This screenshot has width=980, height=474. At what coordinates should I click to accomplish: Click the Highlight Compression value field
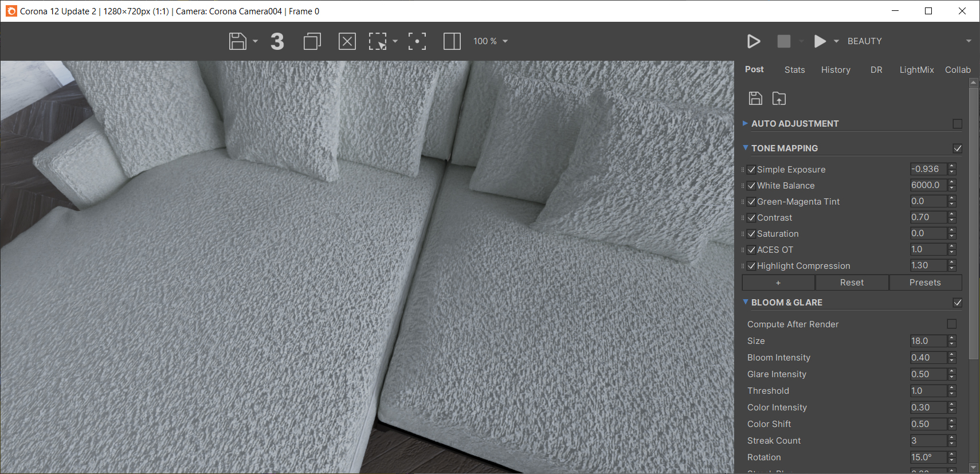point(928,265)
